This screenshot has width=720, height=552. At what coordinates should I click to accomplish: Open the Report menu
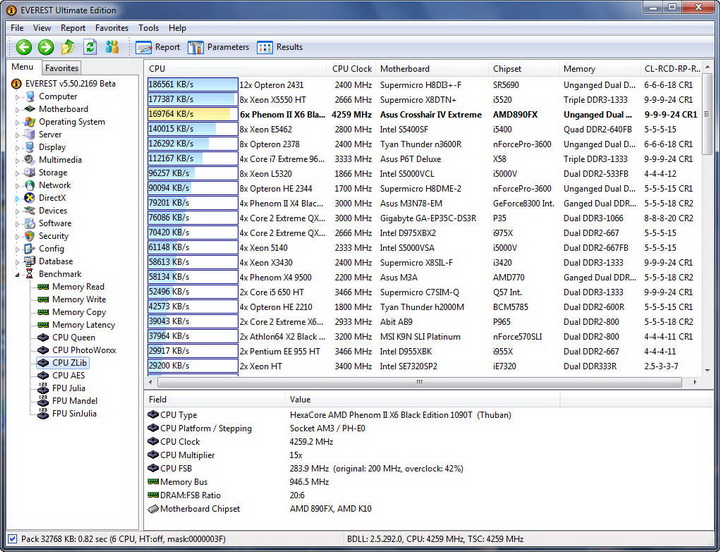click(73, 28)
